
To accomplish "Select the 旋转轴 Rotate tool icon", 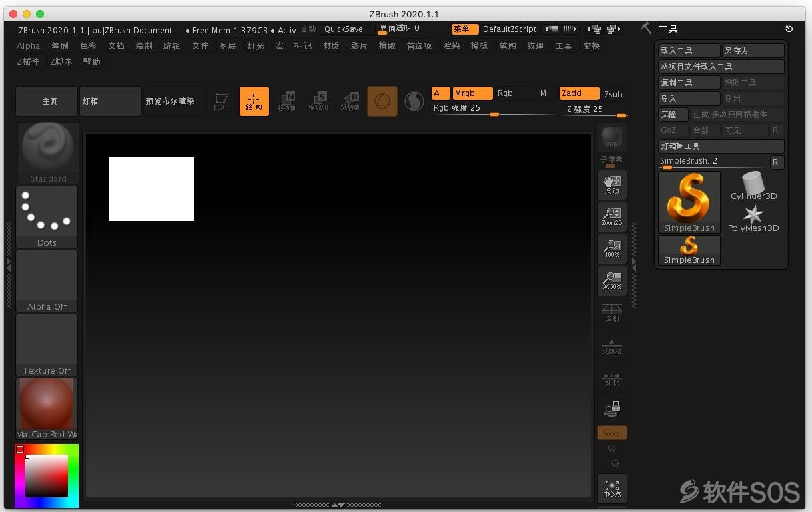I will [x=350, y=101].
